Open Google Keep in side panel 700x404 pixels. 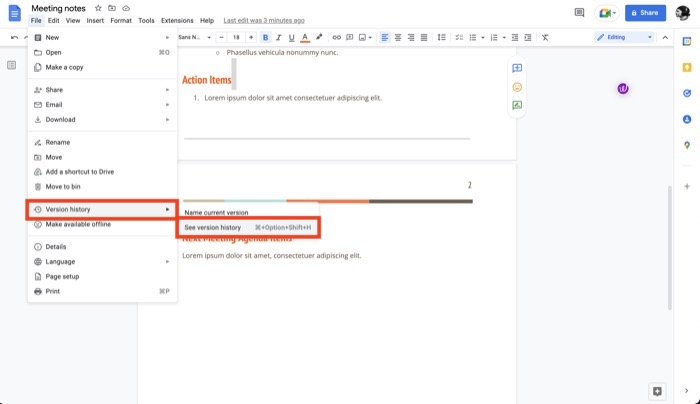(687, 67)
